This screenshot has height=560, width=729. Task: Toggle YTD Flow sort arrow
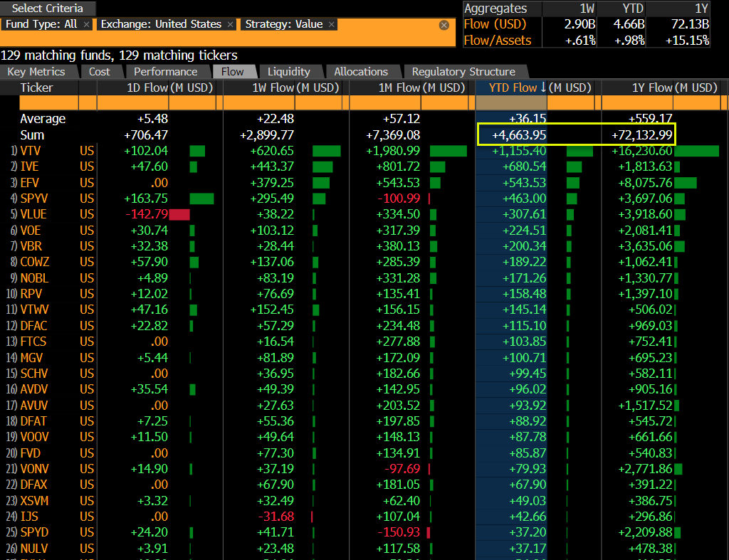543,88
